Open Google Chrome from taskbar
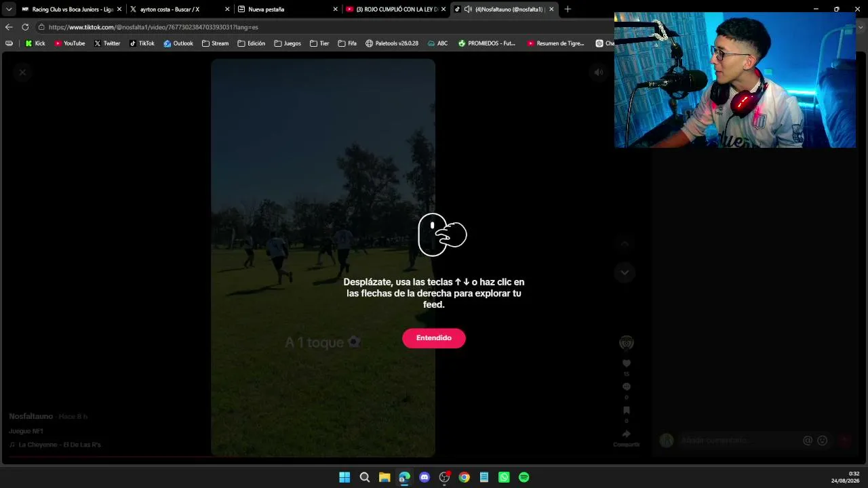 coord(465,477)
